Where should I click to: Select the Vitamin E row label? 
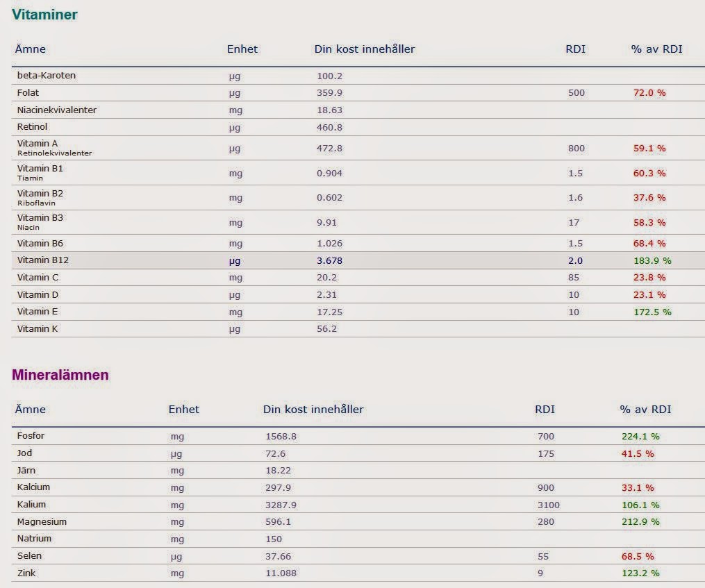point(38,312)
